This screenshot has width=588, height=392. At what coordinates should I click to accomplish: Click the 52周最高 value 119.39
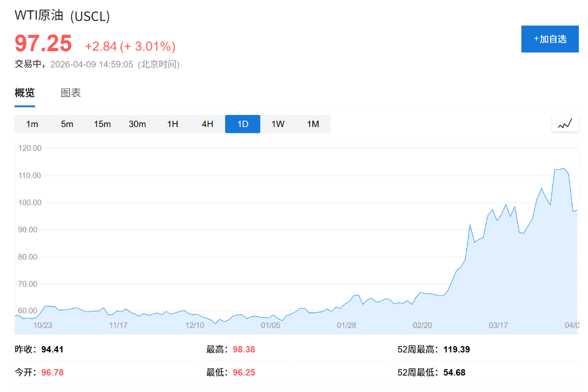click(x=455, y=349)
